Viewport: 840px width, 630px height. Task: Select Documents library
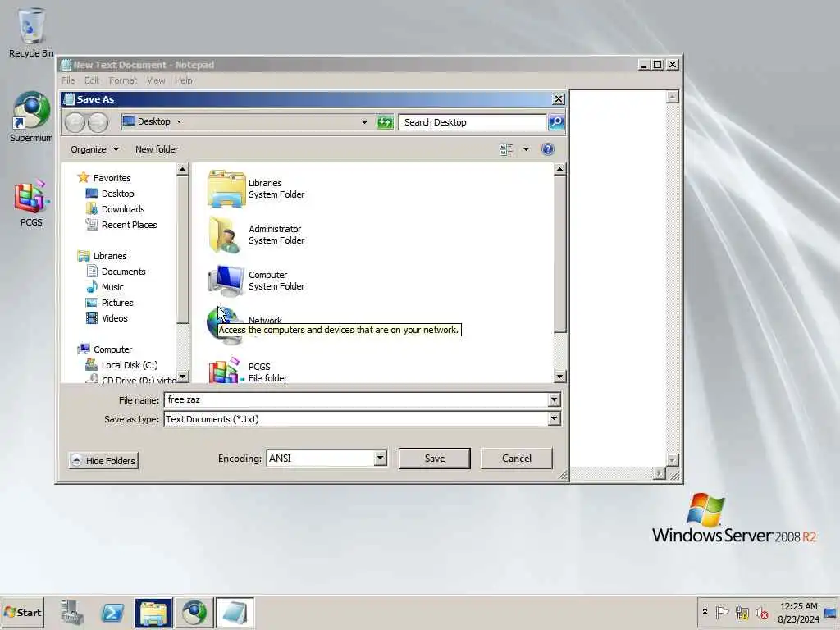click(123, 272)
